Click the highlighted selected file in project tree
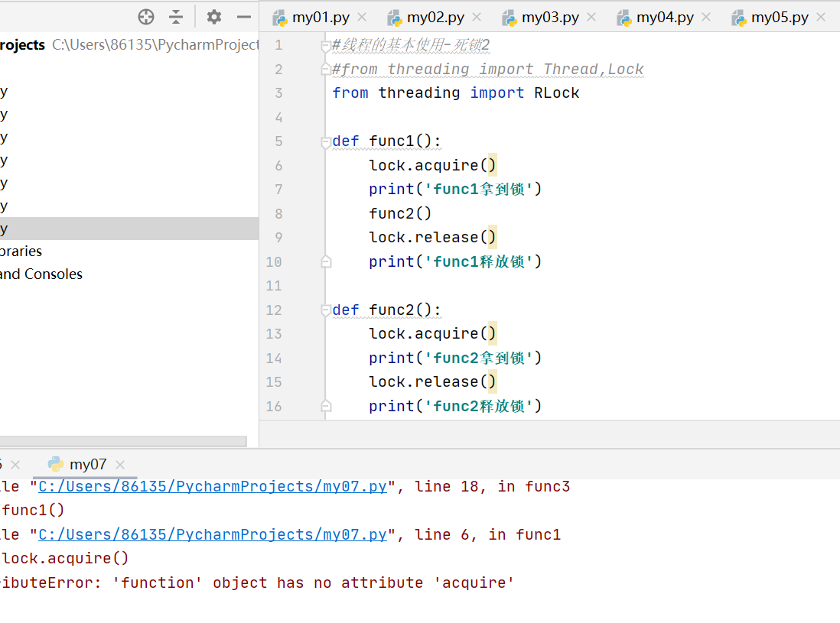Image resolution: width=840 pixels, height=623 pixels. pos(129,229)
